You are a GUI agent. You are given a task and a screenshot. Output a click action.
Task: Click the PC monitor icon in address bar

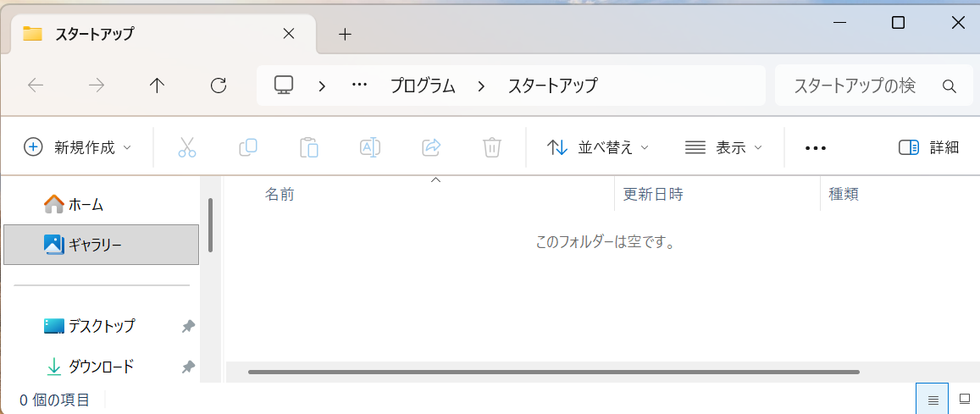285,85
